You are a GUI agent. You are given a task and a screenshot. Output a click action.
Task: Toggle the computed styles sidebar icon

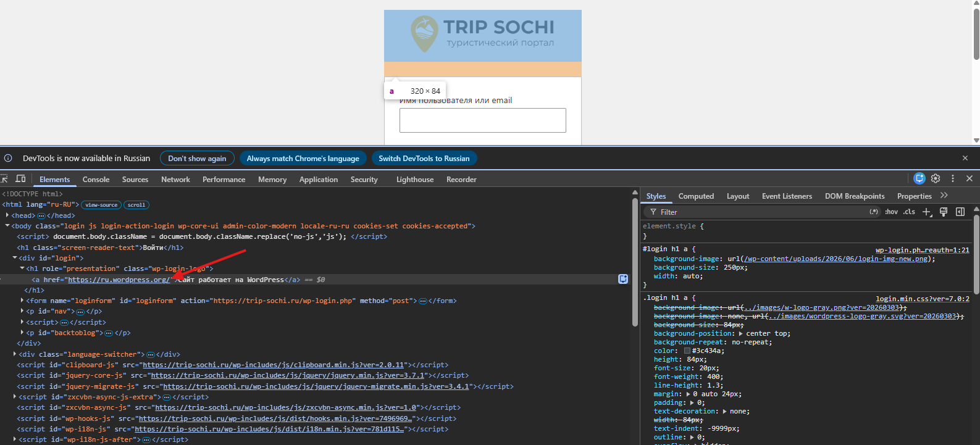[960, 212]
